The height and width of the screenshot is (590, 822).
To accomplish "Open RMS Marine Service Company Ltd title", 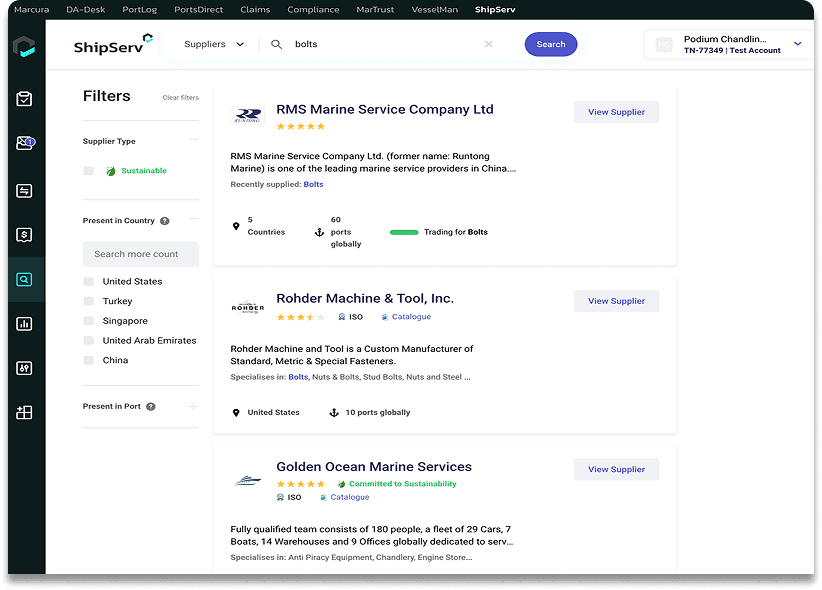I will [385, 109].
